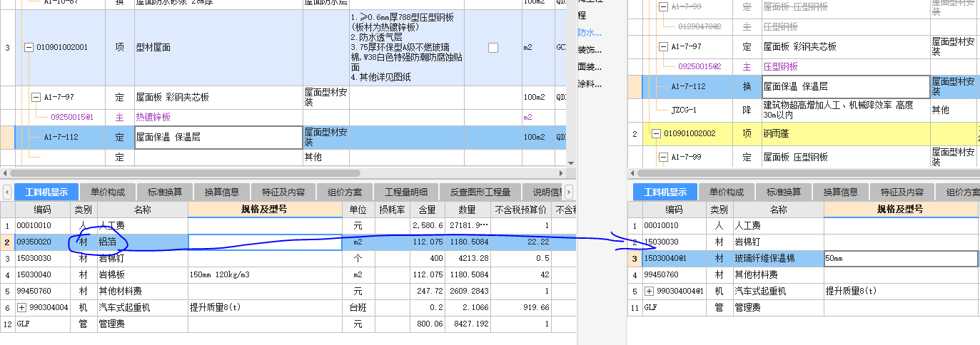Click the 规格及型号 column header in left window
The height and width of the screenshot is (345, 980).
coord(266,209)
